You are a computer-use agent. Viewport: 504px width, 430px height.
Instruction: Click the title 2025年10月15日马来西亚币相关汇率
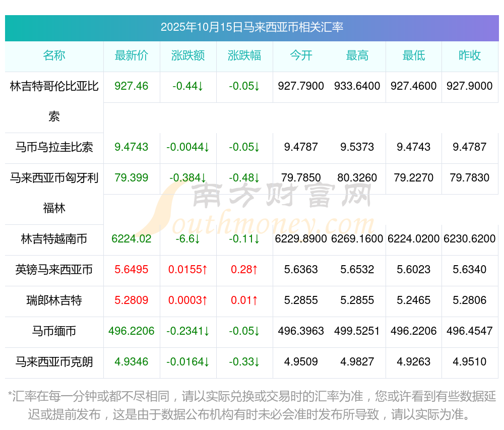click(252, 27)
